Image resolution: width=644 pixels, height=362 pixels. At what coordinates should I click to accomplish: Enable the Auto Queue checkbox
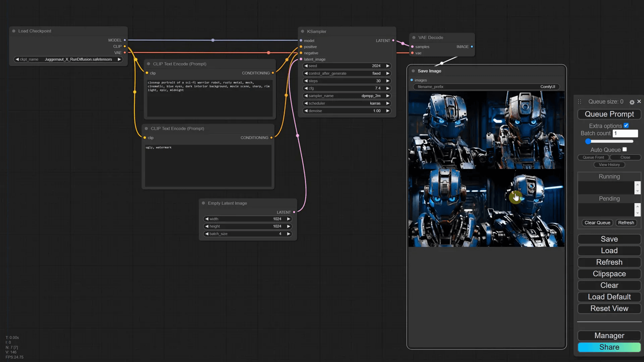point(625,149)
